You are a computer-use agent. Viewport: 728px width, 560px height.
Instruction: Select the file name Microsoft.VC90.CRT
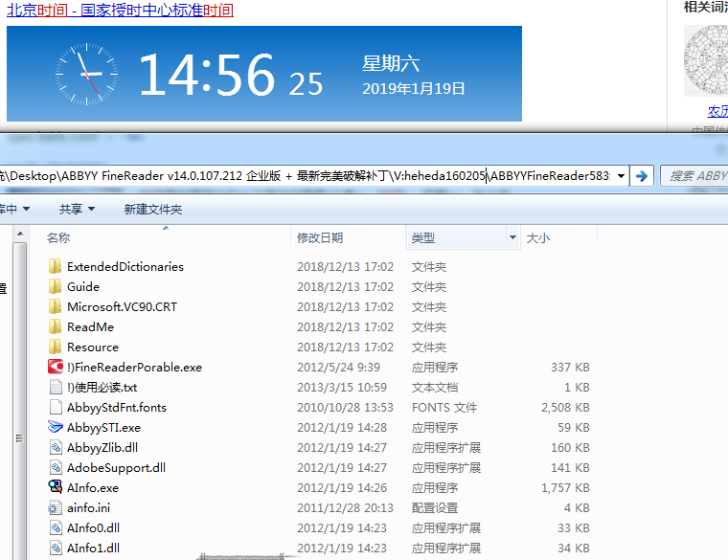pyautogui.click(x=122, y=306)
